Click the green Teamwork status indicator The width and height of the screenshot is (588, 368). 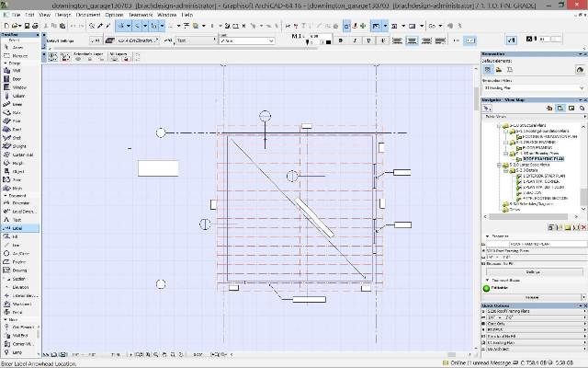tap(488, 288)
